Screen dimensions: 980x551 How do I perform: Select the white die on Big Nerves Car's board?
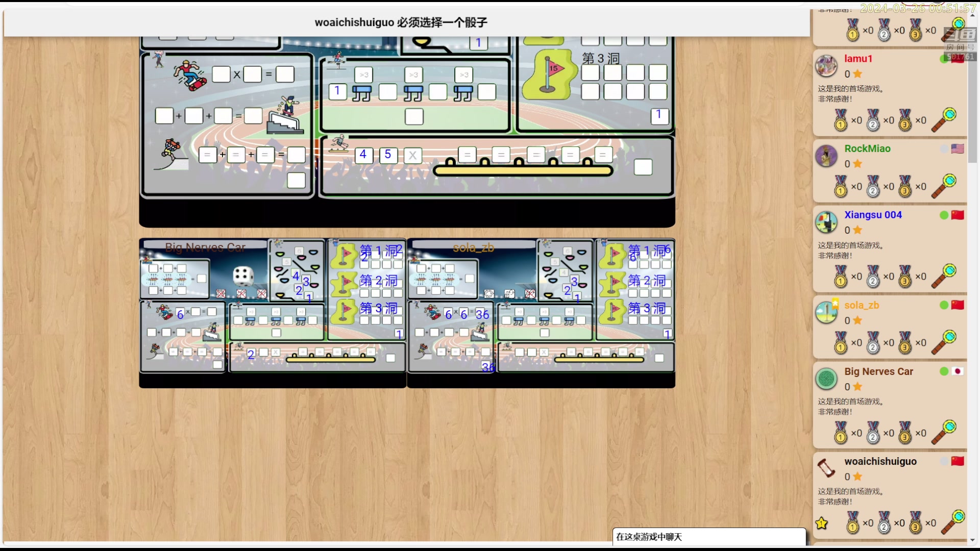pos(243,276)
